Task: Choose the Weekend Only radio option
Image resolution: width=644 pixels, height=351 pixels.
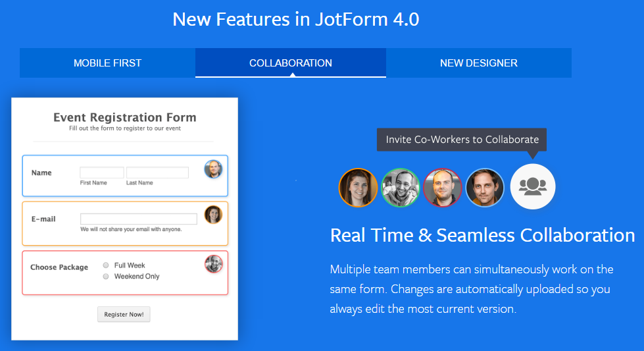Action: [106, 276]
